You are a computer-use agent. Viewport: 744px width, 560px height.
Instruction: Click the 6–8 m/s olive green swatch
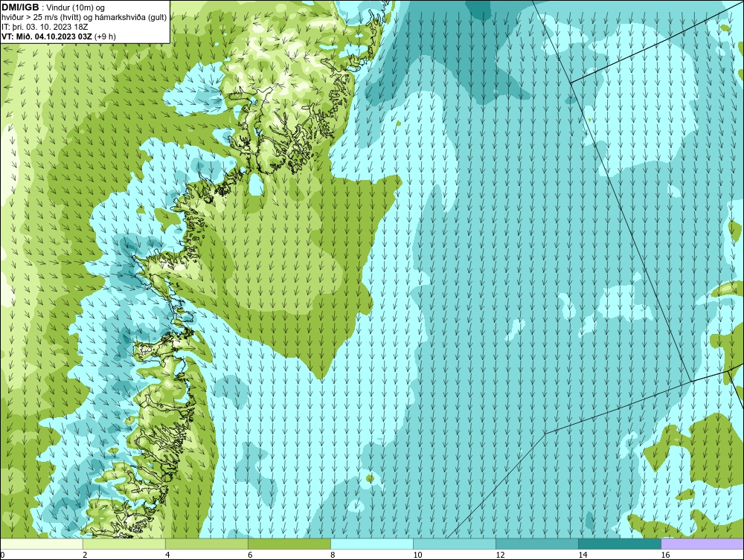coord(289,544)
